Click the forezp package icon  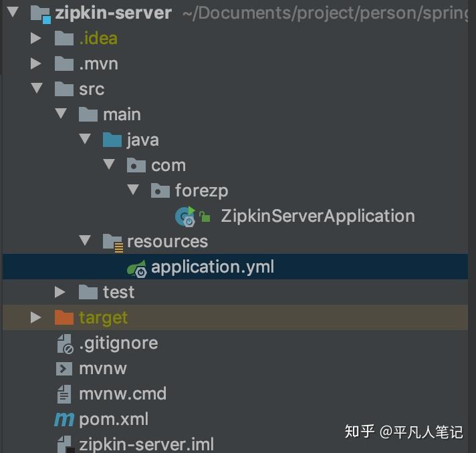click(x=160, y=191)
